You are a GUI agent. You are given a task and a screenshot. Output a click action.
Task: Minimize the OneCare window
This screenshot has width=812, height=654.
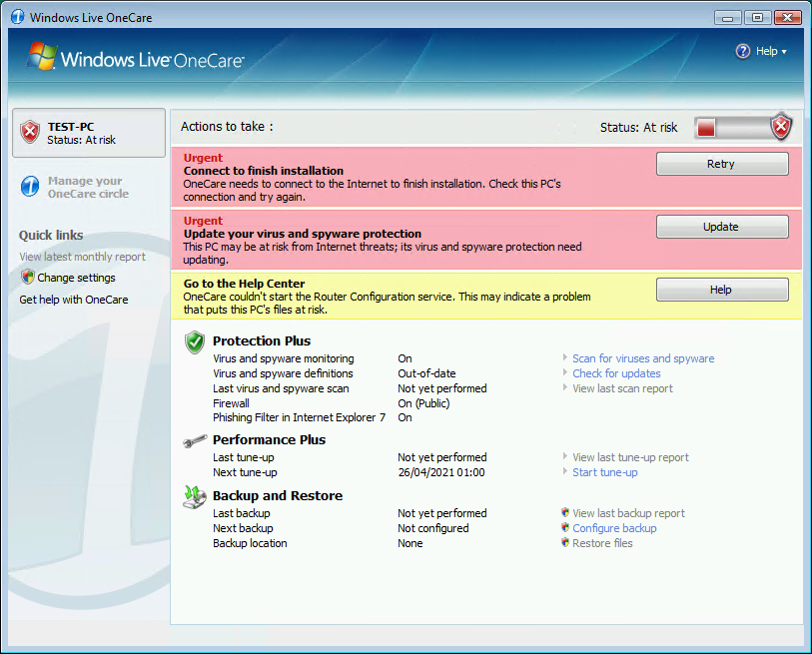coord(727,18)
